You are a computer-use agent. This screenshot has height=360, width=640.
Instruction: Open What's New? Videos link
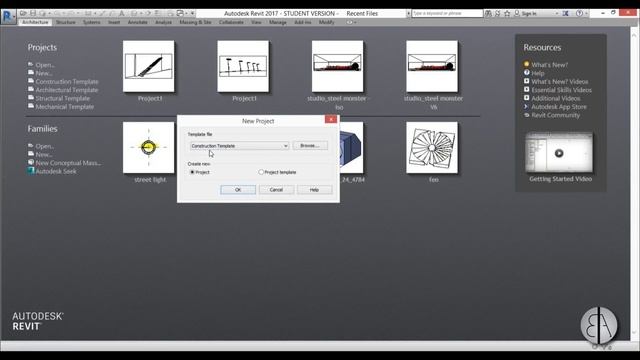click(x=560, y=82)
